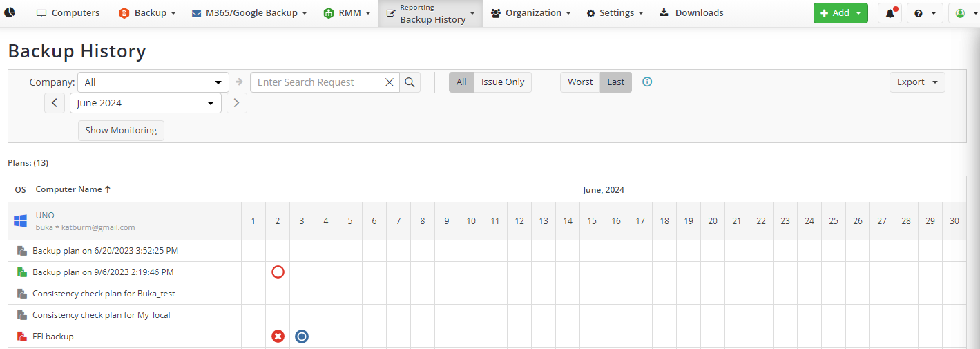Image resolution: width=980 pixels, height=349 pixels.
Task: Open the Company dropdown
Action: click(x=153, y=82)
